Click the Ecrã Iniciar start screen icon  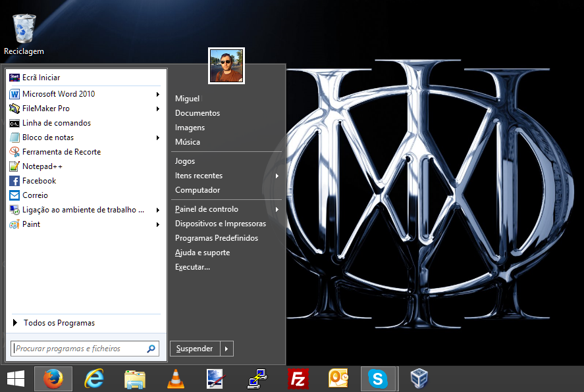(x=14, y=78)
